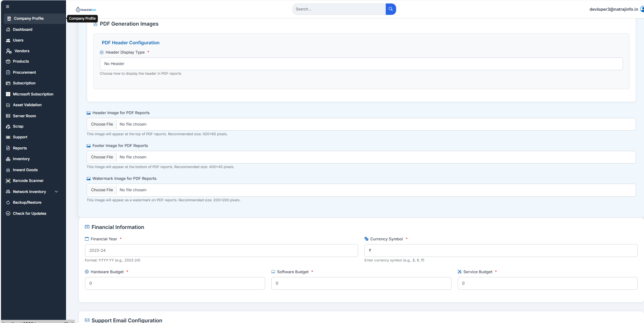Image resolution: width=644 pixels, height=323 pixels.
Task: Click the Currency Symbol input field
Action: coord(501,250)
